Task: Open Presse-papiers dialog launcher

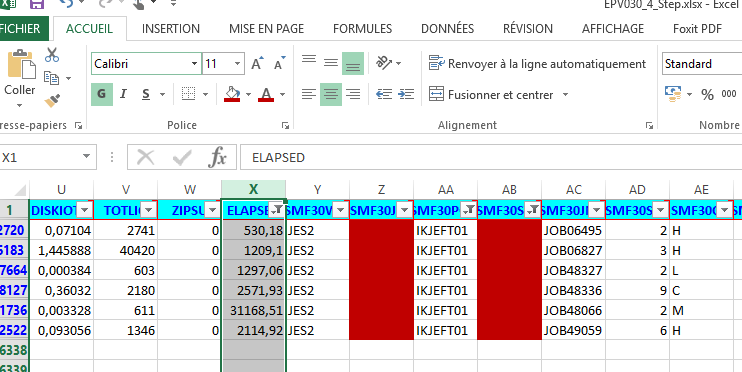Action: click(79, 125)
